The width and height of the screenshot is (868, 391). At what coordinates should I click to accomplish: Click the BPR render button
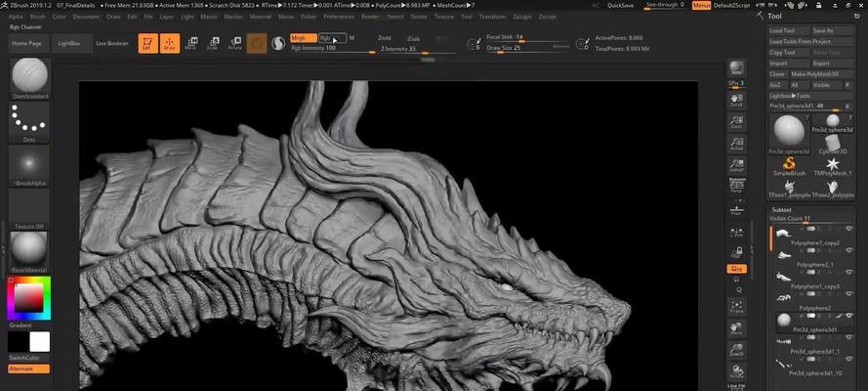click(736, 68)
